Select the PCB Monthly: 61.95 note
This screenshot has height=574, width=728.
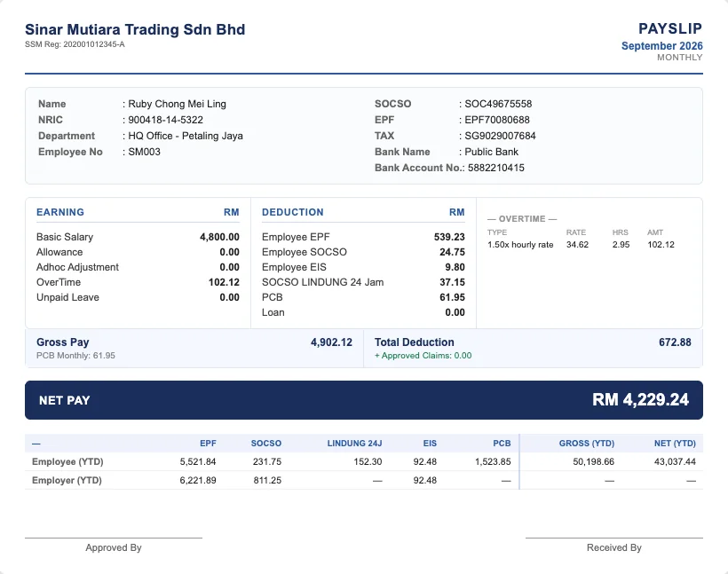(75, 356)
